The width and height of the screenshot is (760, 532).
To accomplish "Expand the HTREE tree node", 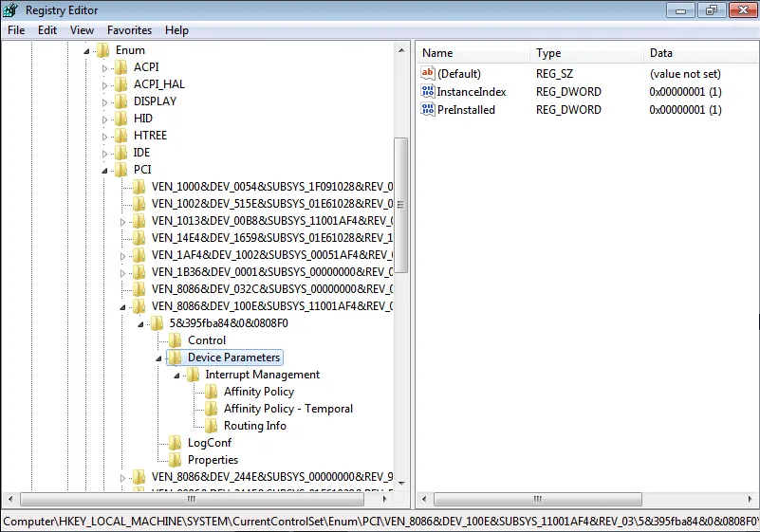I will pyautogui.click(x=104, y=137).
